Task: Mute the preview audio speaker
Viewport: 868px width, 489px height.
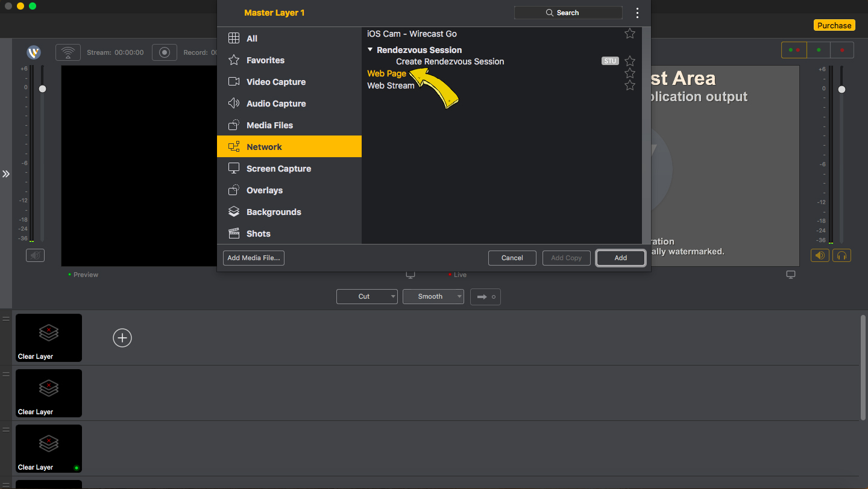Action: [35, 255]
